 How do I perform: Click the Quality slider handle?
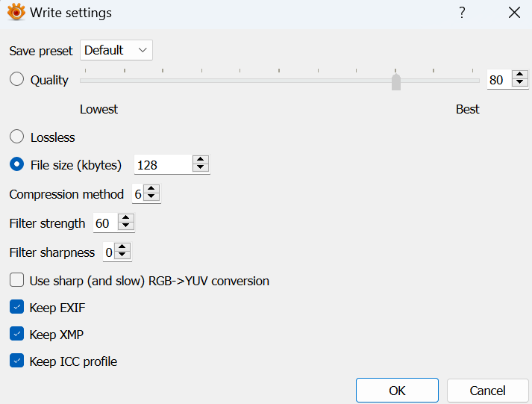396,81
